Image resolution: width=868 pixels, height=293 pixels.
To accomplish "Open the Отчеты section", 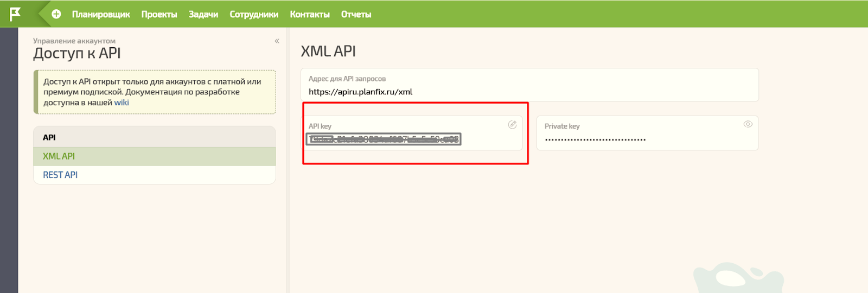I will point(356,15).
